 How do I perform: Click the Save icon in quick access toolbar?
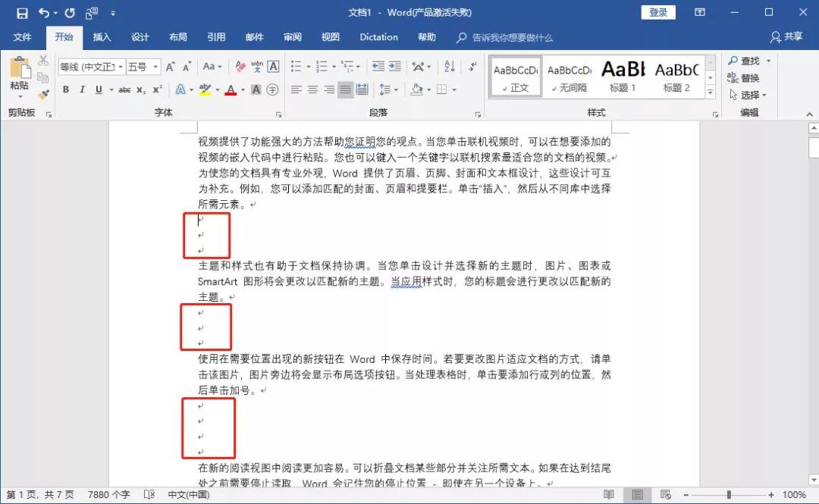[x=22, y=13]
